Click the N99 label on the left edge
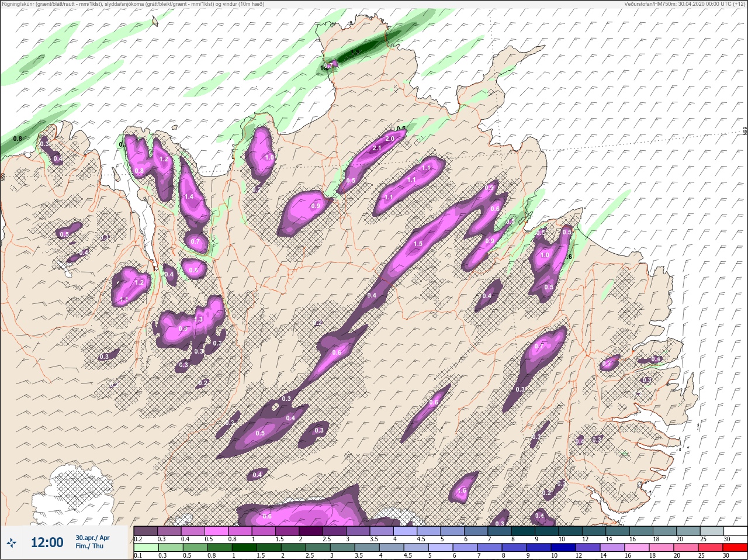748x560 pixels. tap(3, 177)
